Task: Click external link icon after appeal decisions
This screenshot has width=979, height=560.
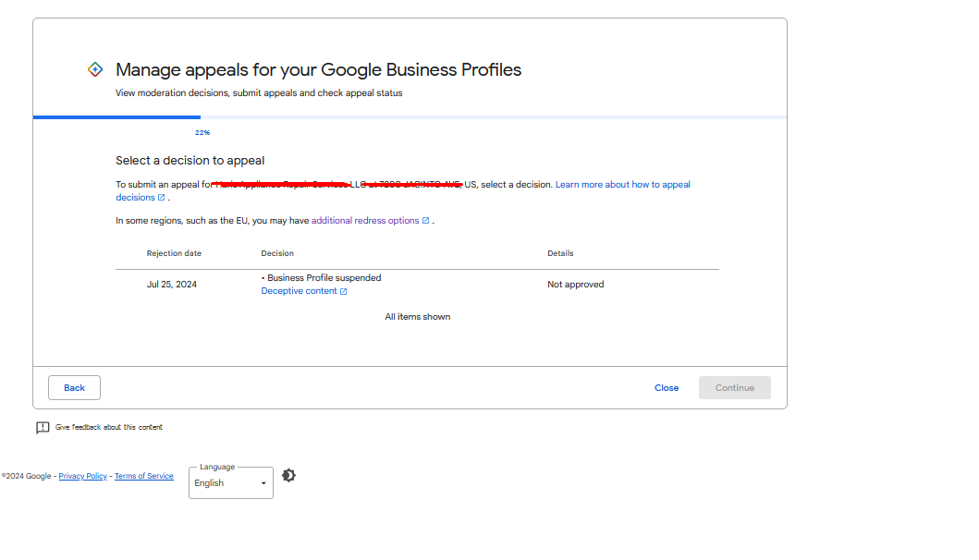Action: click(x=161, y=197)
